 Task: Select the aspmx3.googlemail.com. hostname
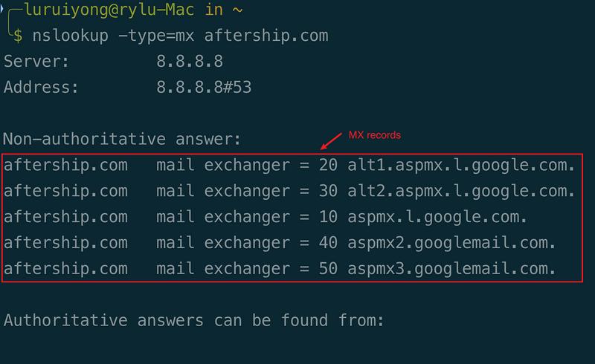(x=451, y=269)
